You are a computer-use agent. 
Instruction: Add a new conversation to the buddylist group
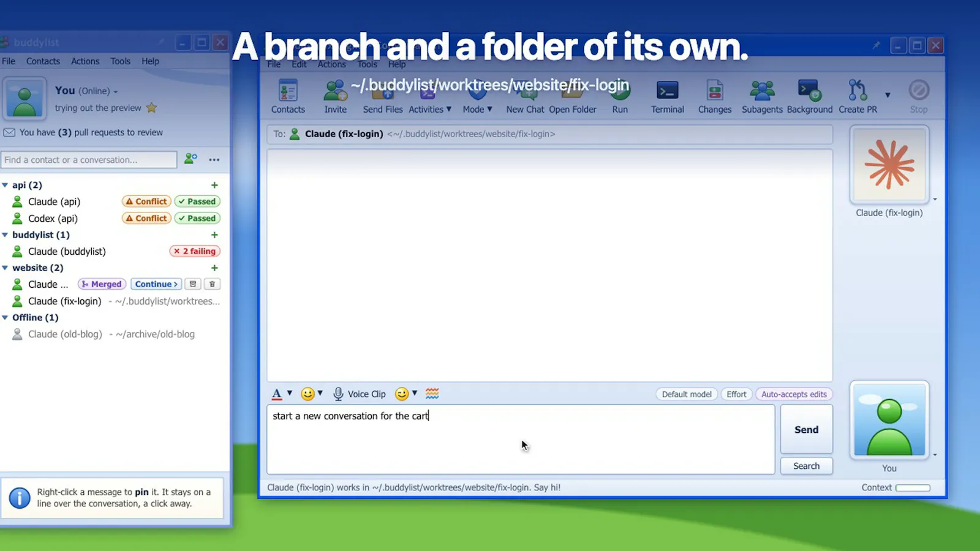click(x=214, y=234)
